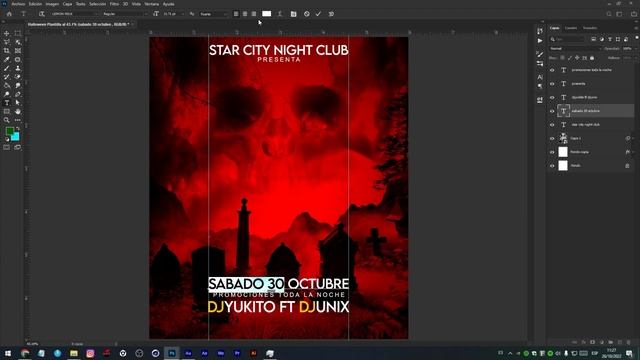
Task: Open the layer filter type search dropdown
Action: tap(568, 39)
